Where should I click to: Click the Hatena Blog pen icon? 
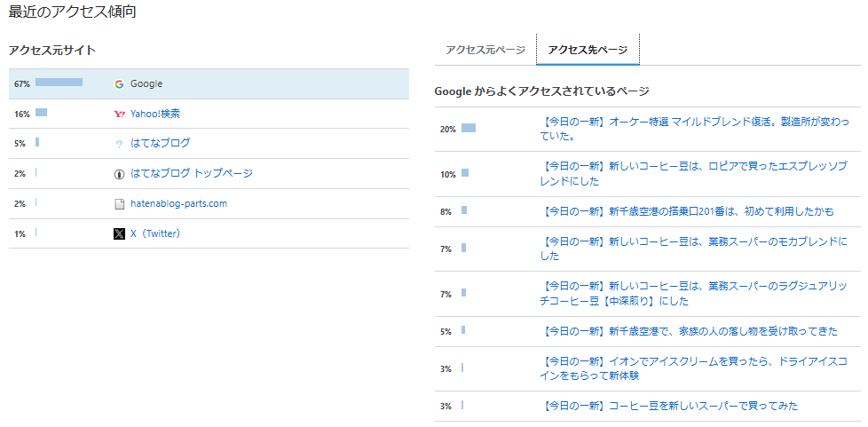pyautogui.click(x=118, y=144)
